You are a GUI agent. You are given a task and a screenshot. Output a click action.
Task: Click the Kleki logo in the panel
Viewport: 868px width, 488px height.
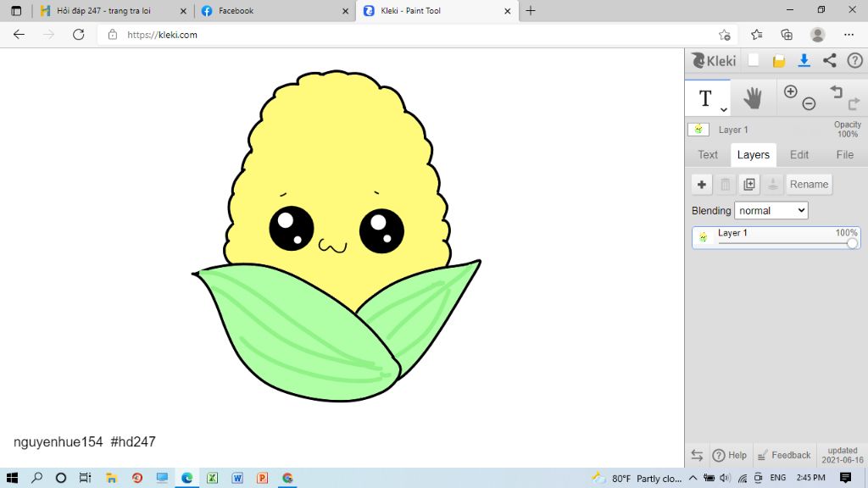[x=714, y=60]
